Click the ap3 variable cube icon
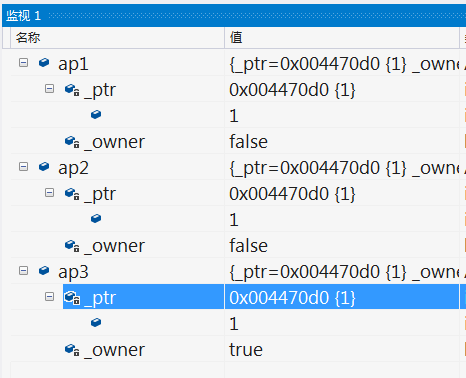466x378 pixels. coord(44,271)
